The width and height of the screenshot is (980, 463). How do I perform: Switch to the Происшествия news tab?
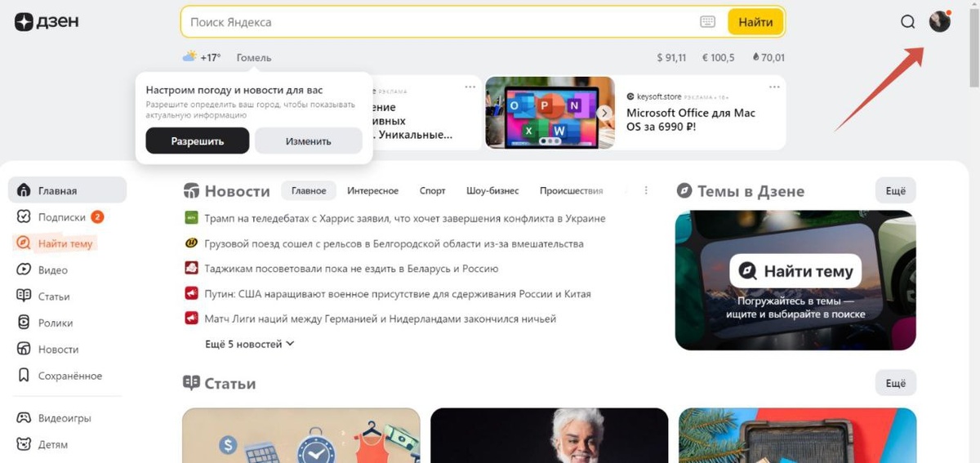click(x=571, y=190)
